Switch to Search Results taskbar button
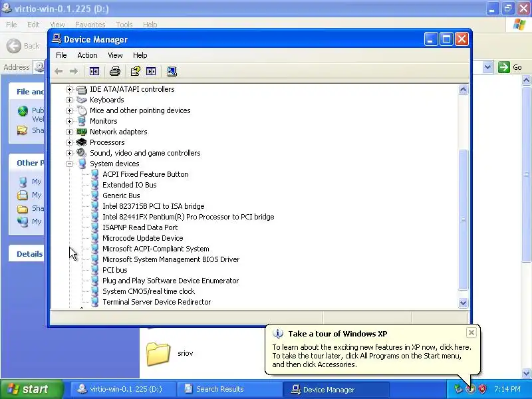The height and width of the screenshot is (399, 532). point(228,389)
